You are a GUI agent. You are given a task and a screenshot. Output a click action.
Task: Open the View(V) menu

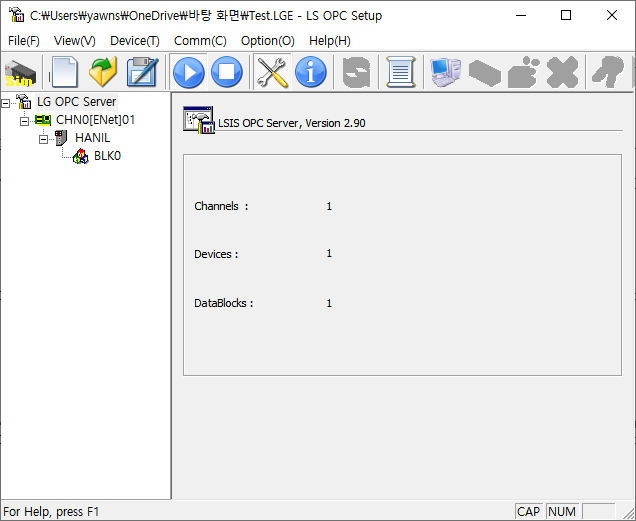75,41
